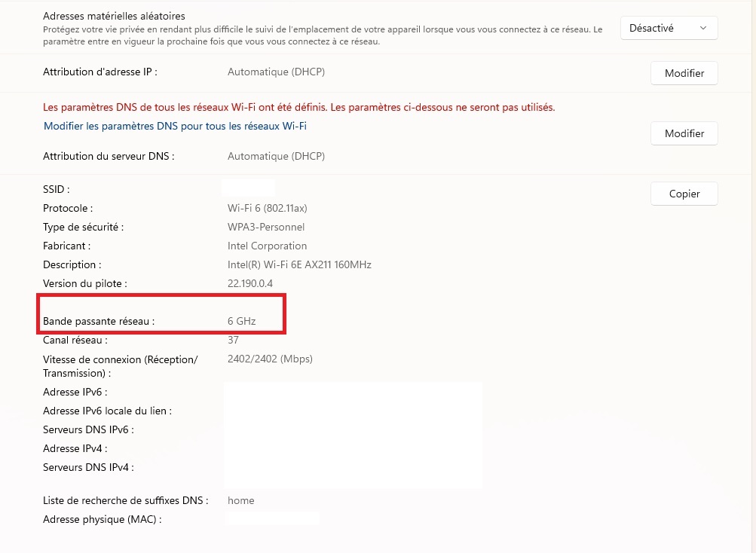The image size is (756, 553).
Task: Click the "Adresses matérielles aléatoires" heading
Action: 114,16
